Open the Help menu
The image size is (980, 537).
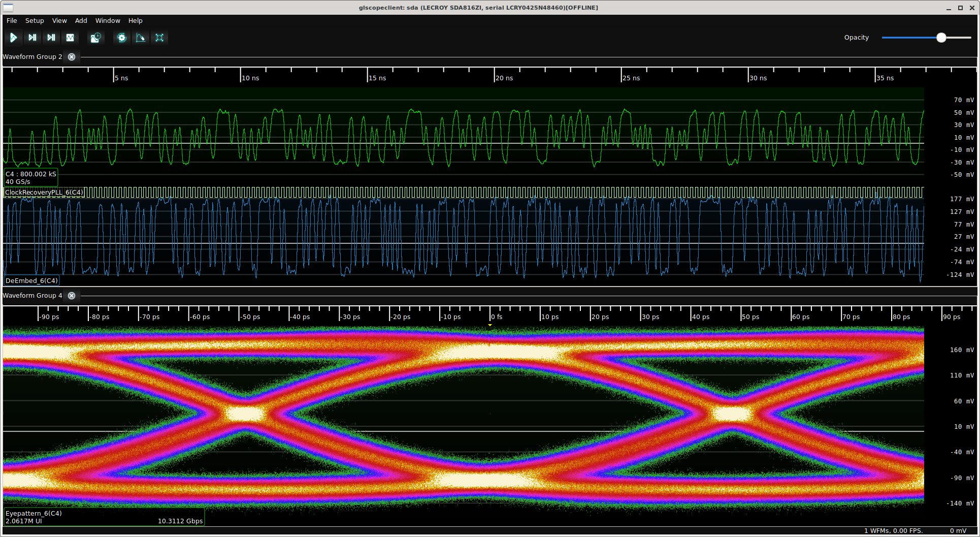(x=135, y=21)
